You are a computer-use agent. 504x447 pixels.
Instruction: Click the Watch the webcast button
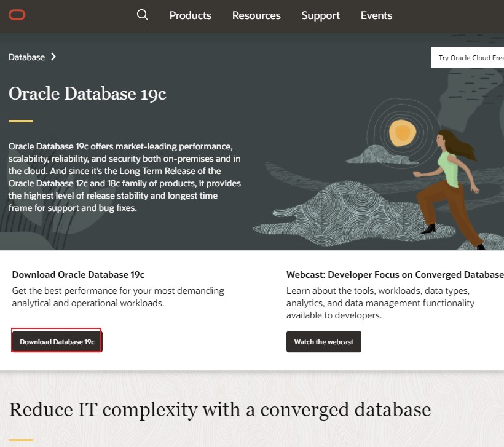pos(324,341)
